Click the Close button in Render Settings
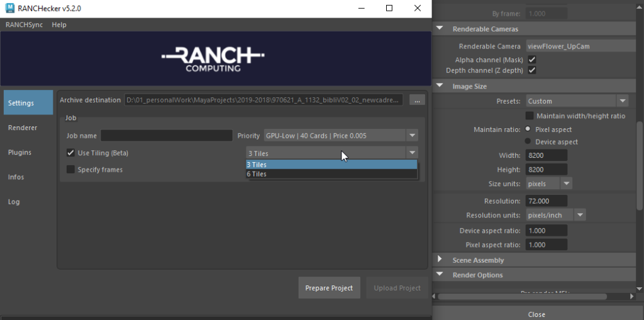The height and width of the screenshot is (320, 644). (536, 314)
